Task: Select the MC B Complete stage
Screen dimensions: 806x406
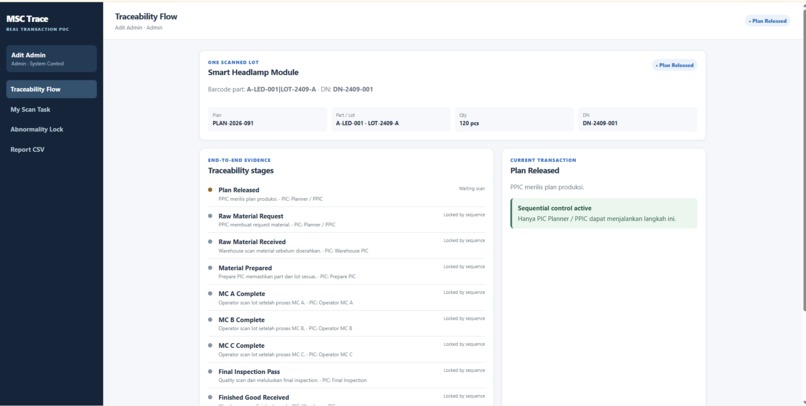Action: (x=346, y=324)
